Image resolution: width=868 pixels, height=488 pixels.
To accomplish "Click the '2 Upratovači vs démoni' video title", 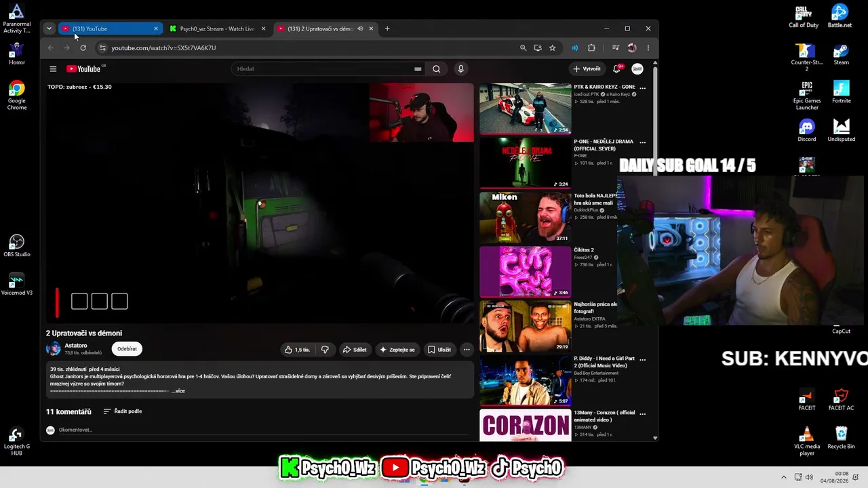I will click(84, 333).
